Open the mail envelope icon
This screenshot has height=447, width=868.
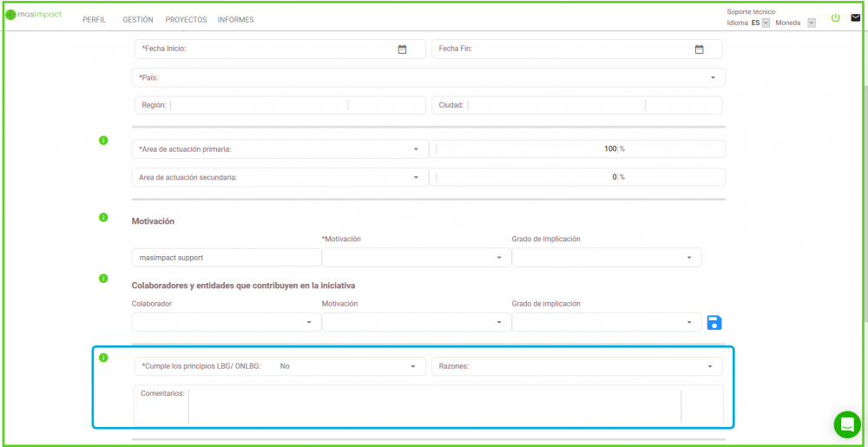coord(855,17)
